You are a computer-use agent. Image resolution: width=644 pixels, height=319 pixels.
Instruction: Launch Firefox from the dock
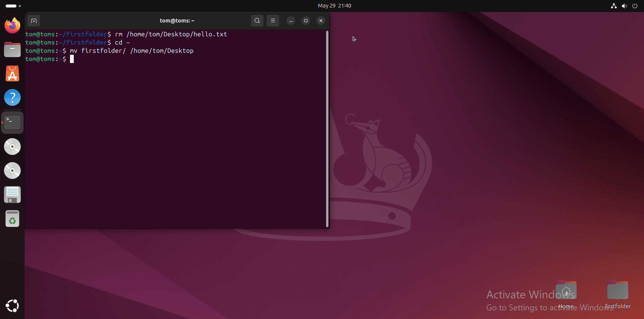point(12,25)
